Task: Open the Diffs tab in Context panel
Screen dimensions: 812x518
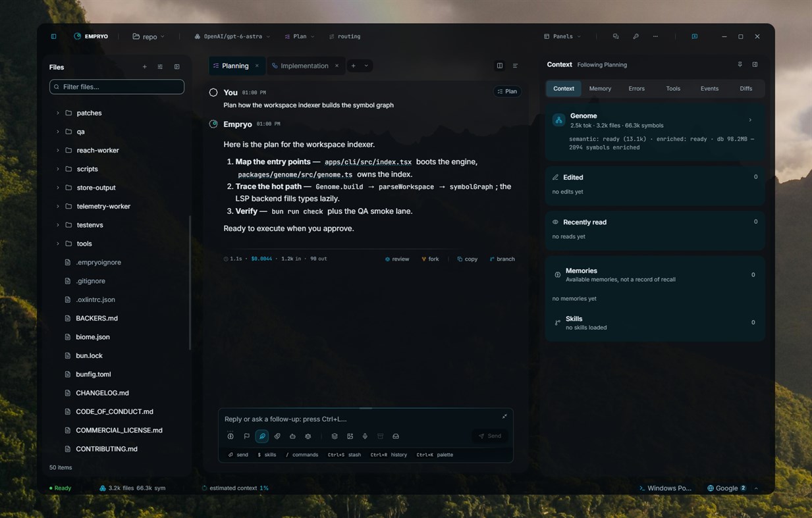Action: point(745,88)
